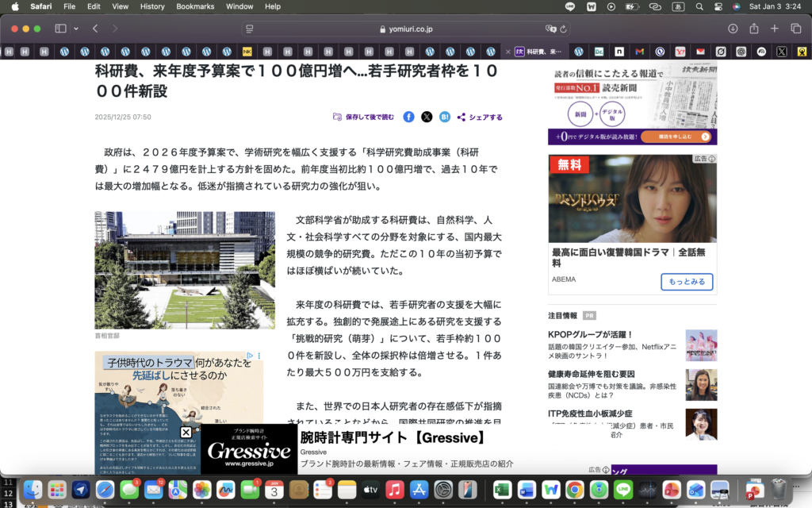
Task: Share the article on X
Action: 426,116
